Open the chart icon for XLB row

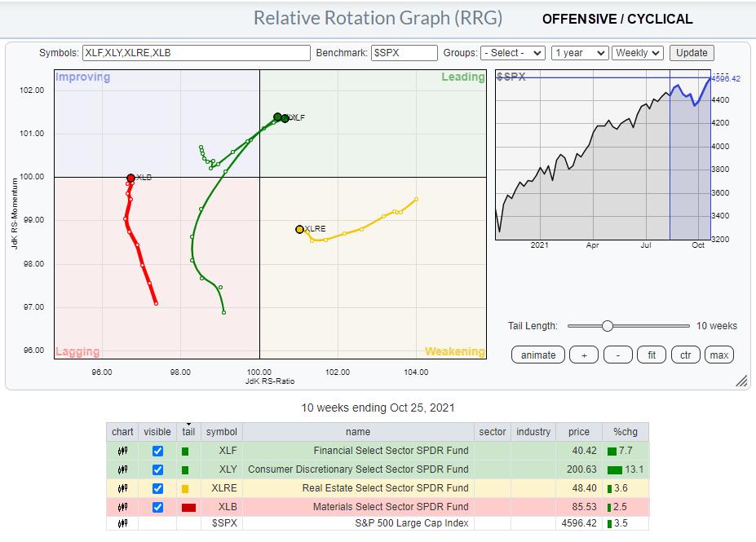122,507
